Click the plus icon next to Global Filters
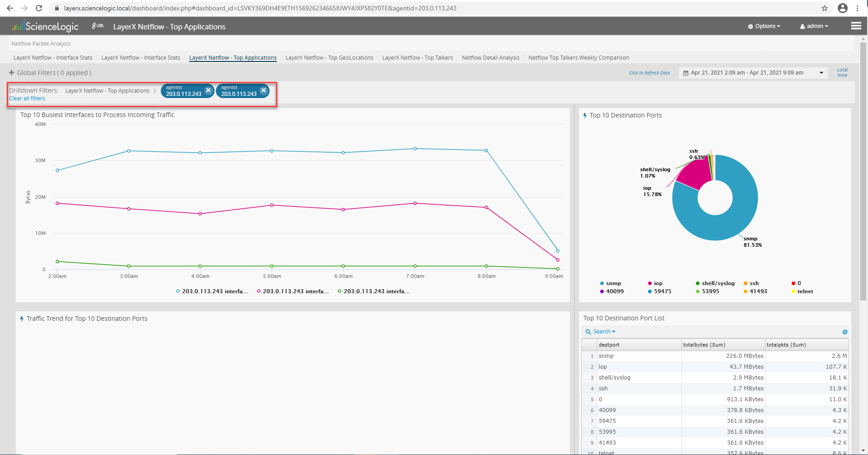This screenshot has height=455, width=868. tap(11, 72)
